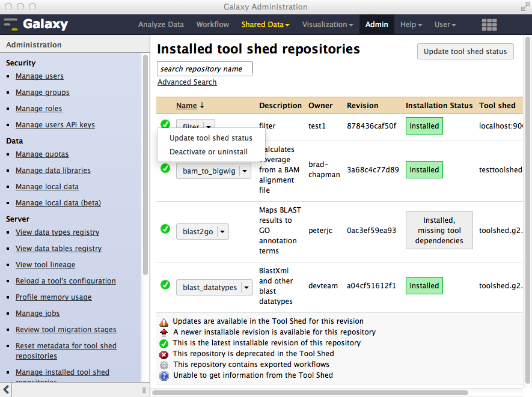Viewport: 532px width, 397px height.
Task: Click Installed, missing tool dependencies status
Action: point(439,231)
